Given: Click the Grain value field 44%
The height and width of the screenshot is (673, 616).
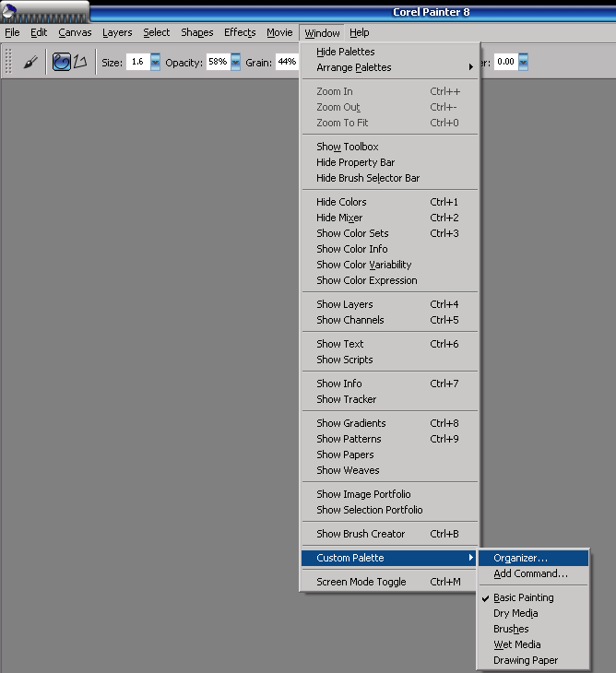Looking at the screenshot, I should pos(287,62).
